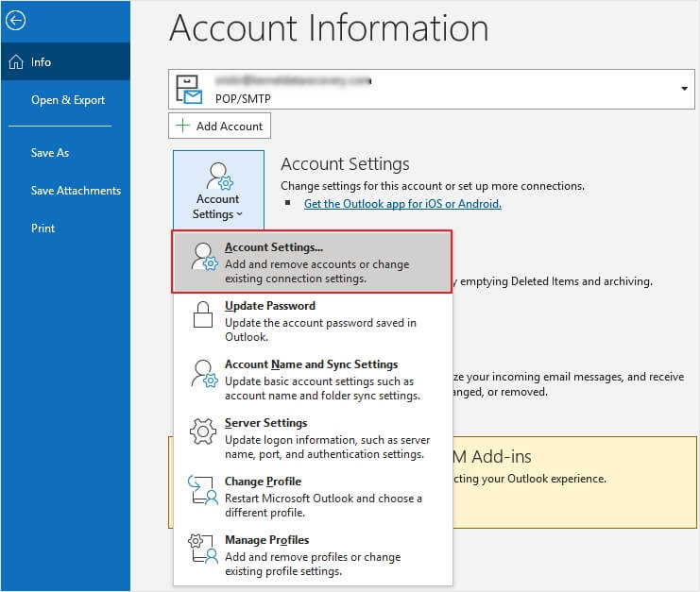Choose Server Settings menu entry

[312, 438]
